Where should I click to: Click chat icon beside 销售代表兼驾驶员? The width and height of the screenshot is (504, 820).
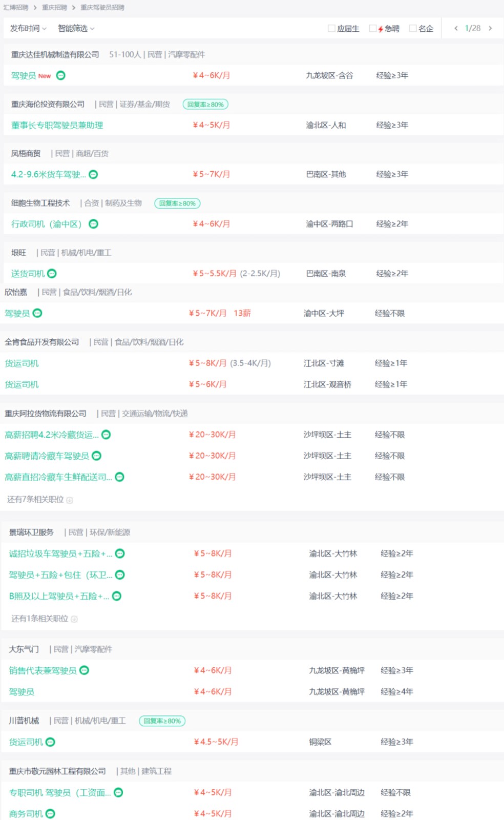tap(84, 670)
